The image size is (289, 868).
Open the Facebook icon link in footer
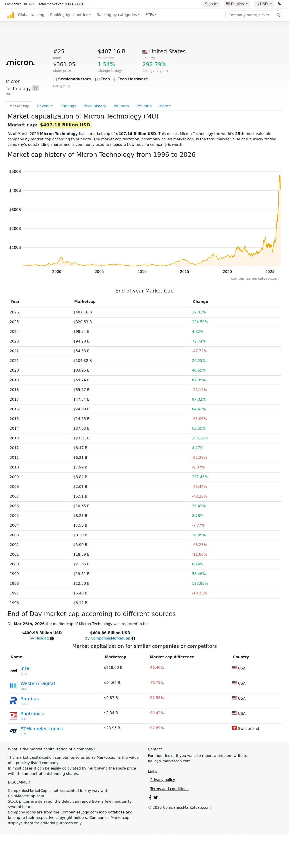[150, 797]
